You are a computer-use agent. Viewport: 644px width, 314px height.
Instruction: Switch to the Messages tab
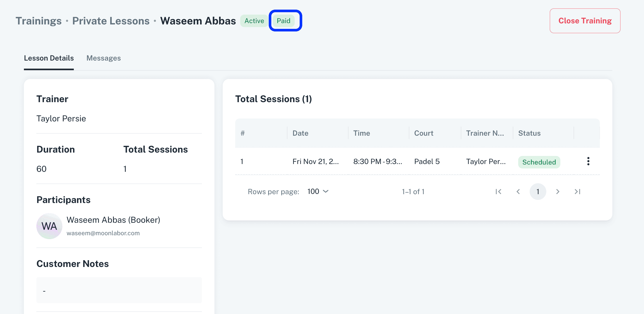coord(103,58)
